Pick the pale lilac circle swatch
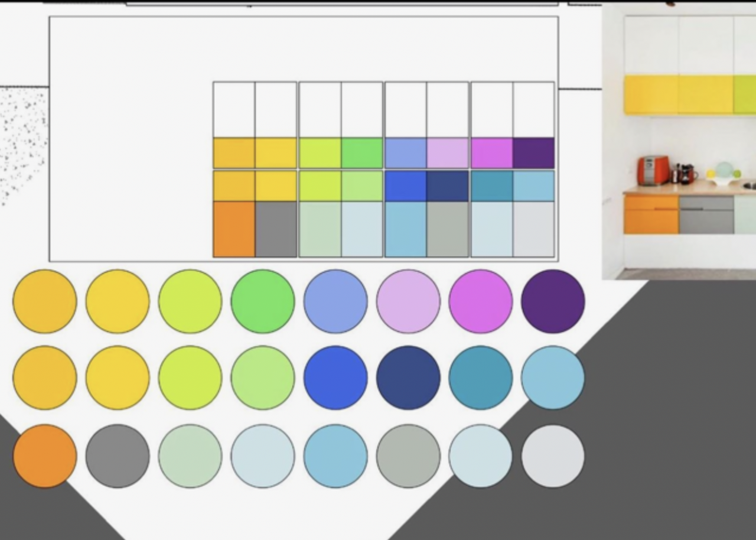This screenshot has height=540, width=756. [x=408, y=301]
